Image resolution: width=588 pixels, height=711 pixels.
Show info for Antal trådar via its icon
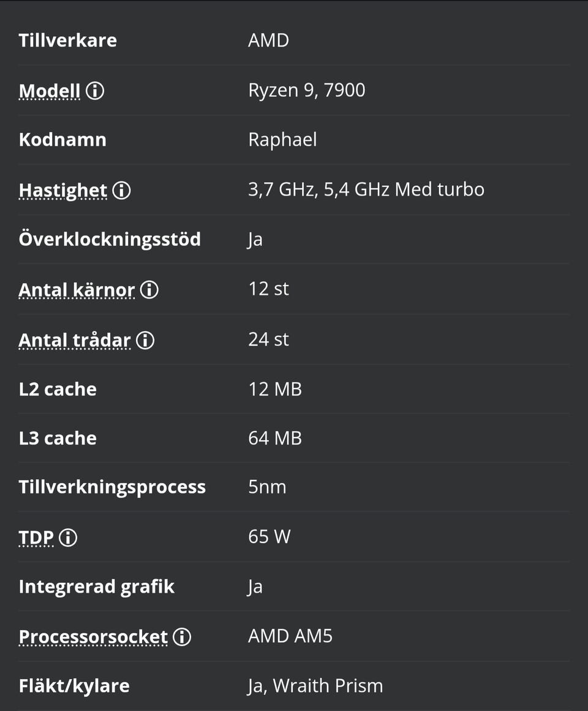(145, 340)
